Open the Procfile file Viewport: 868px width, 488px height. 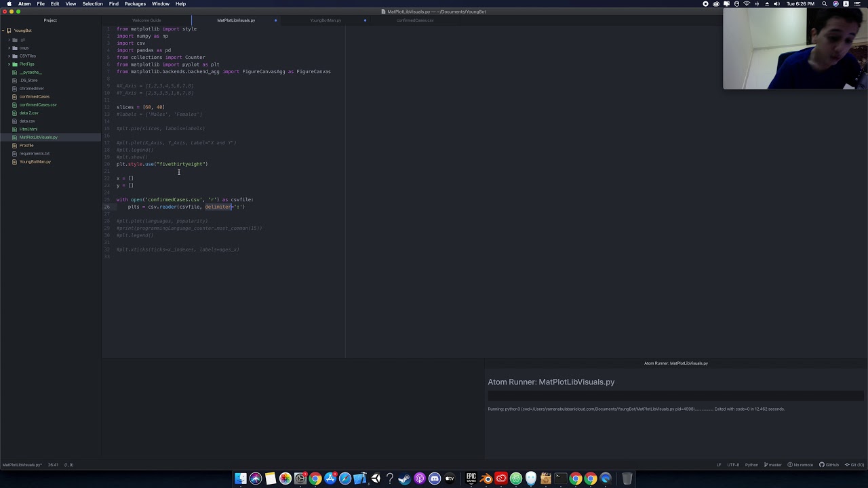26,145
